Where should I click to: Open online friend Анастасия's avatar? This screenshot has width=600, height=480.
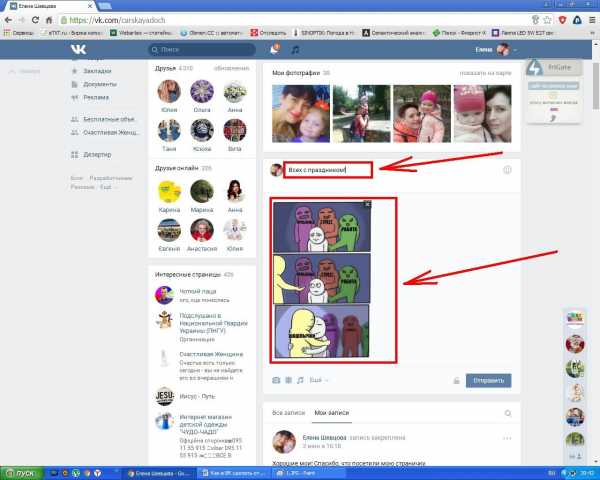[x=202, y=230]
